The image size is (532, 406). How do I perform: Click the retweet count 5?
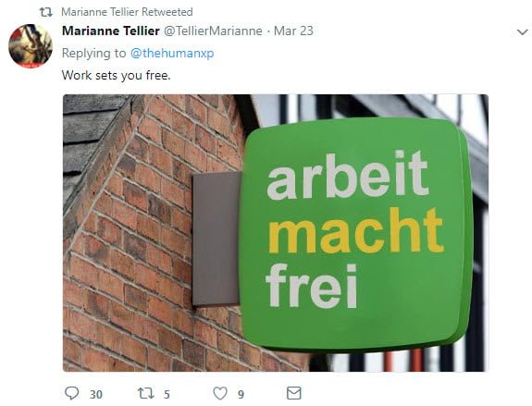pos(167,395)
